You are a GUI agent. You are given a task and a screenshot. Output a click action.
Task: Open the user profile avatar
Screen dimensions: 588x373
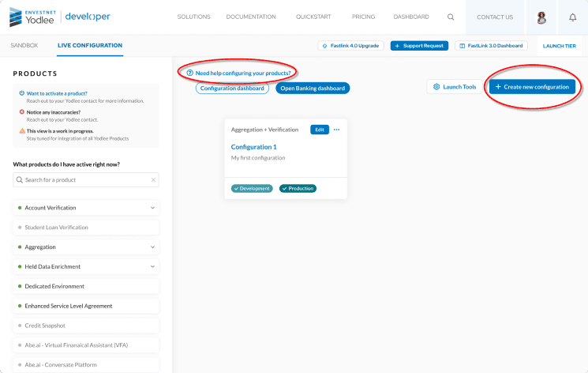point(541,17)
